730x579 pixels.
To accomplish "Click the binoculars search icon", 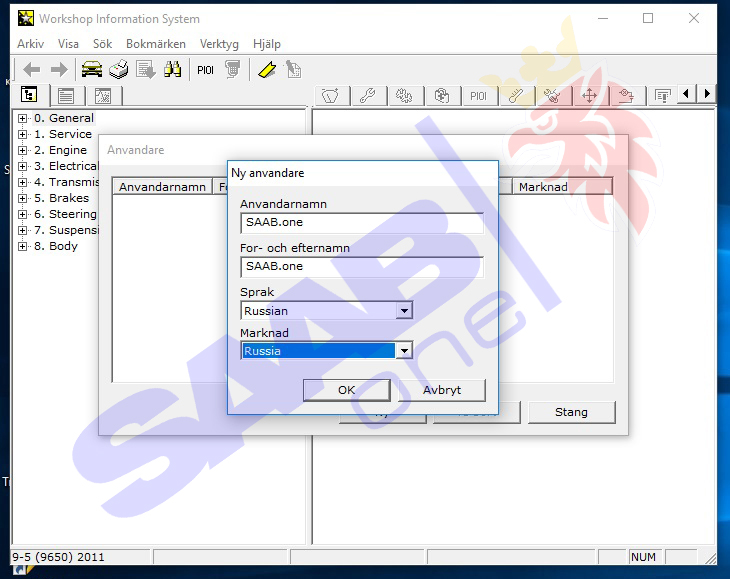I will point(172,69).
